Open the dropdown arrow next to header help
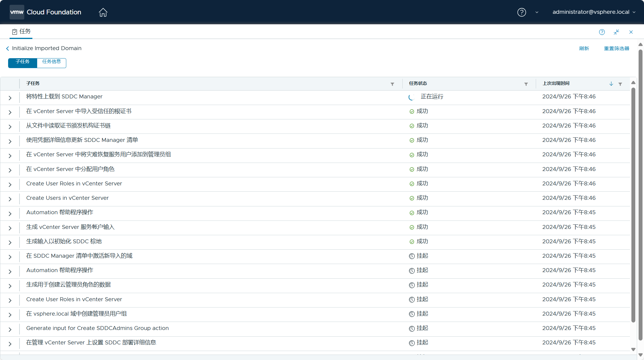The image size is (644, 360). click(537, 12)
